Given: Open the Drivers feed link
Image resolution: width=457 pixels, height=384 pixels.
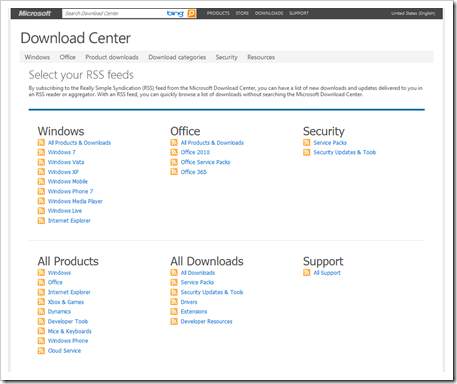Looking at the screenshot, I should pos(189,302).
